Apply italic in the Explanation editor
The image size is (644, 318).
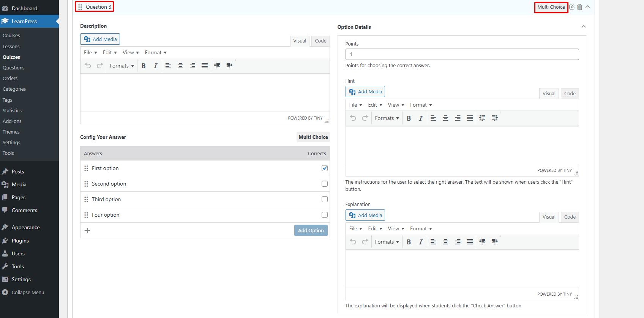[x=420, y=242]
